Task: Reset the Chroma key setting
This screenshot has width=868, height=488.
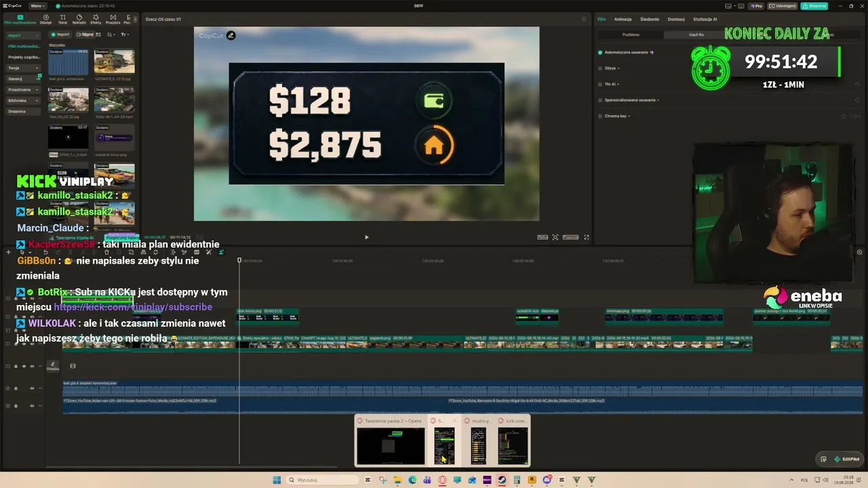Action: (844, 117)
